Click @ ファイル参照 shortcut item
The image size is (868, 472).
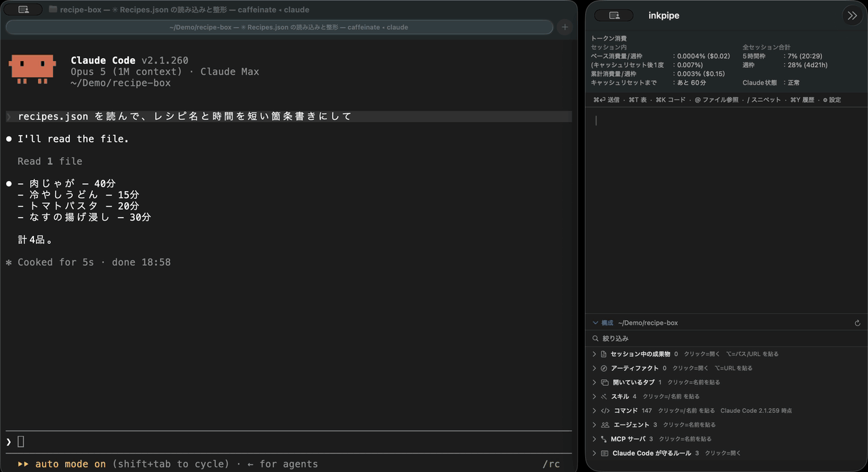tap(717, 100)
